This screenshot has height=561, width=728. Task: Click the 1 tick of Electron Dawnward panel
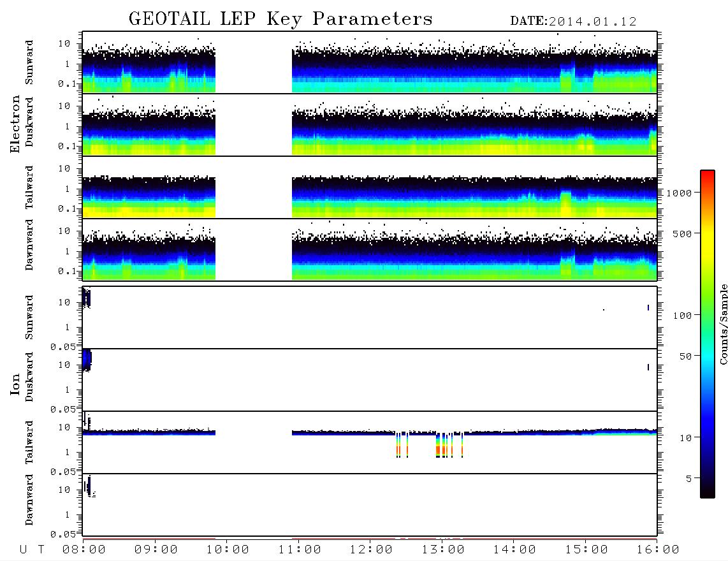click(68, 251)
